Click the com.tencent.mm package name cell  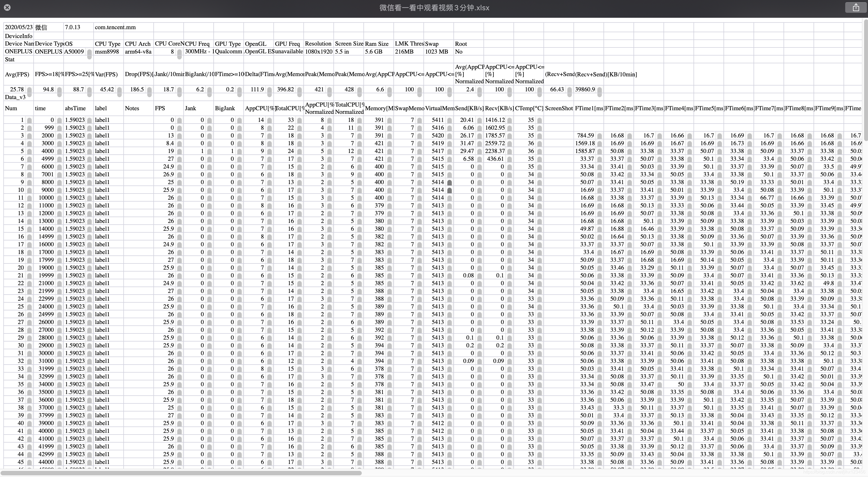(115, 27)
